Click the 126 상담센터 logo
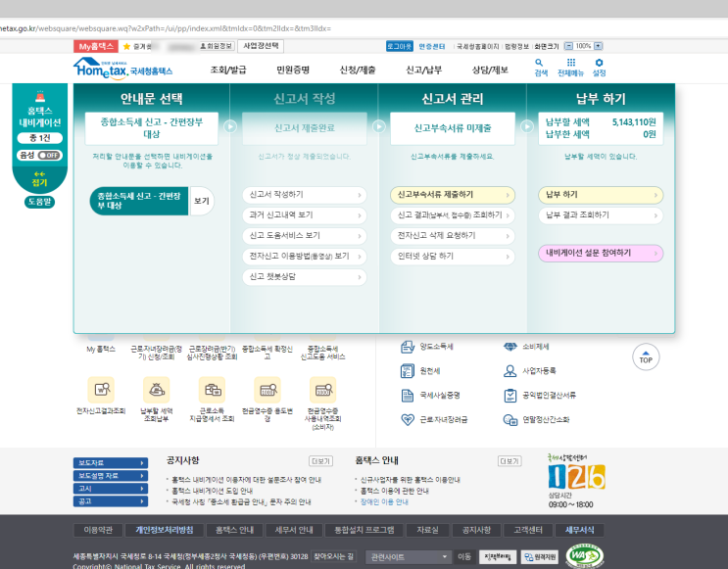Image resolution: width=728 pixels, height=569 pixels. (x=577, y=476)
